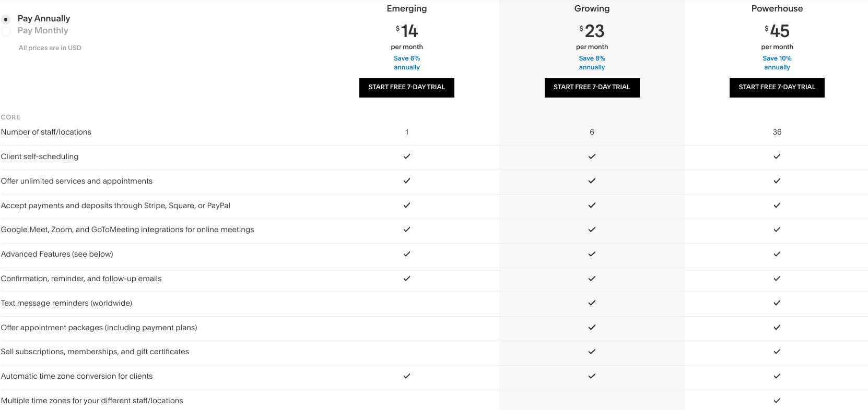The width and height of the screenshot is (868, 410).
Task: Click Powerhouse checkmark for Multiple time zones row
Action: [x=777, y=401]
